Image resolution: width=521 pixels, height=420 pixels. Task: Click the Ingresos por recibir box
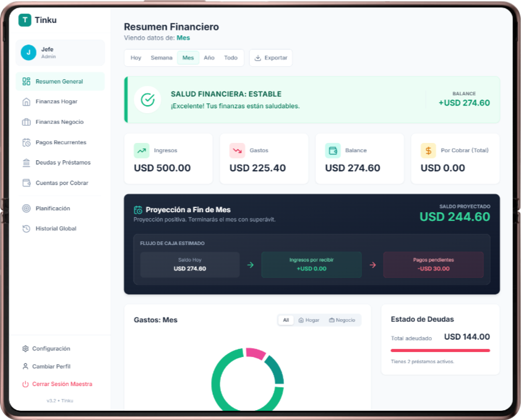click(x=311, y=265)
